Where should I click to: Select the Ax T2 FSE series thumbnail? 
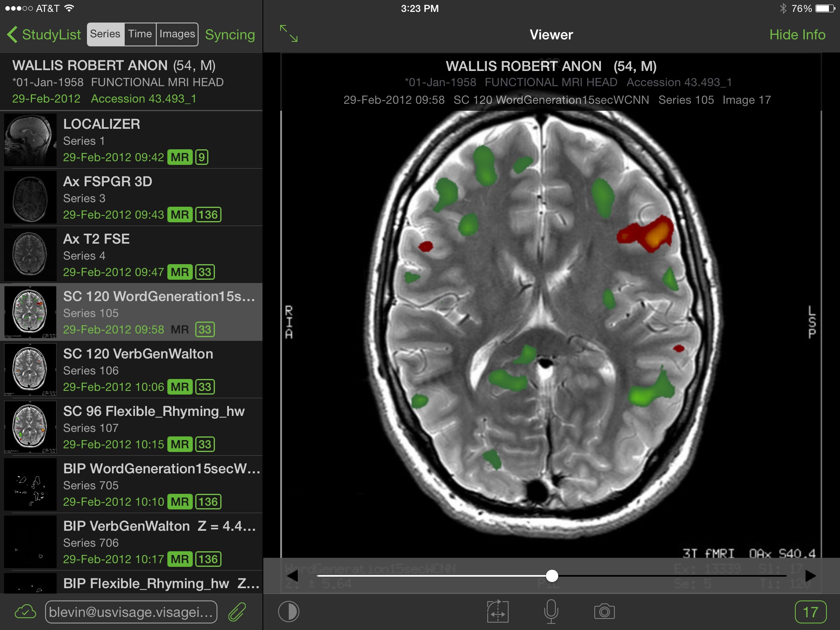pos(30,255)
